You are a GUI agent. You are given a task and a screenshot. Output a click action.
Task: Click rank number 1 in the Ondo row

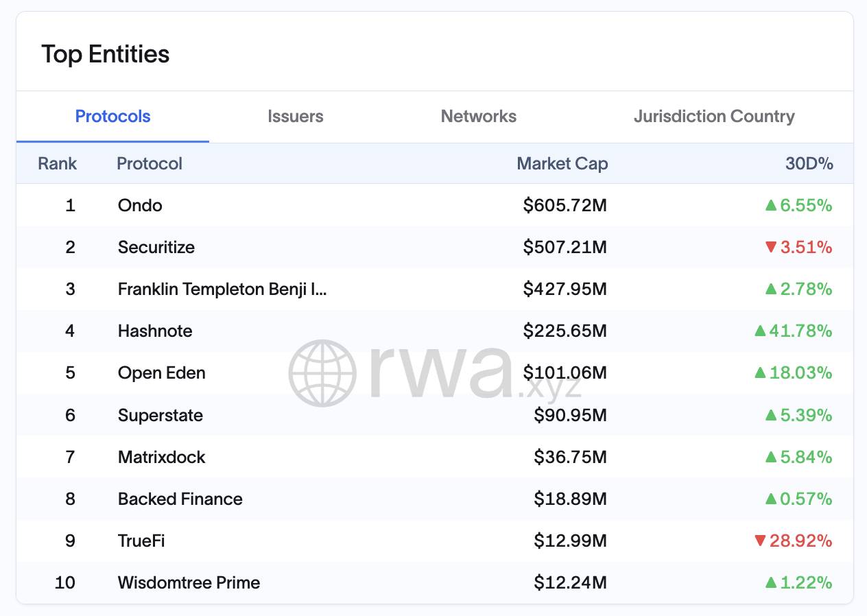click(70, 205)
